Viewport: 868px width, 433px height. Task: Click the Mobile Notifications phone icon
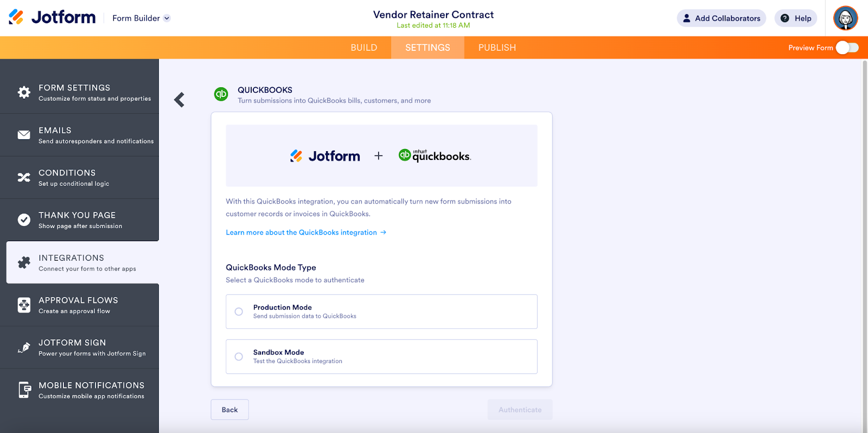click(24, 390)
